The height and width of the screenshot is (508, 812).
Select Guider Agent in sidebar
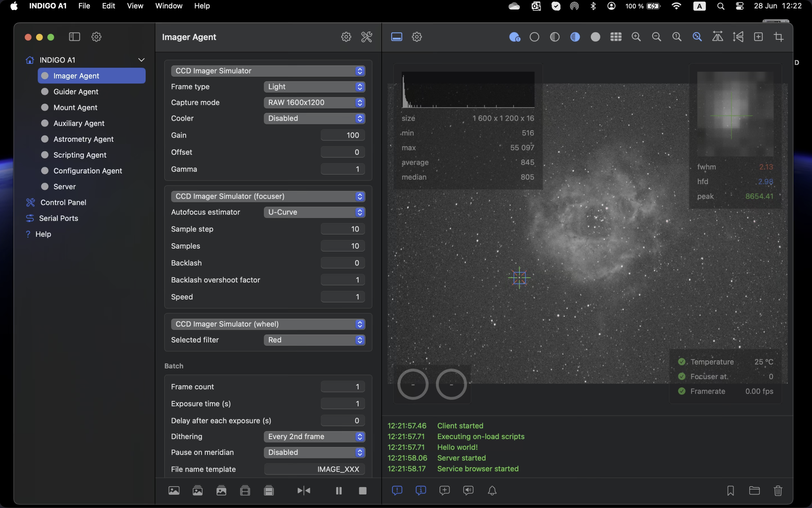pyautogui.click(x=76, y=92)
